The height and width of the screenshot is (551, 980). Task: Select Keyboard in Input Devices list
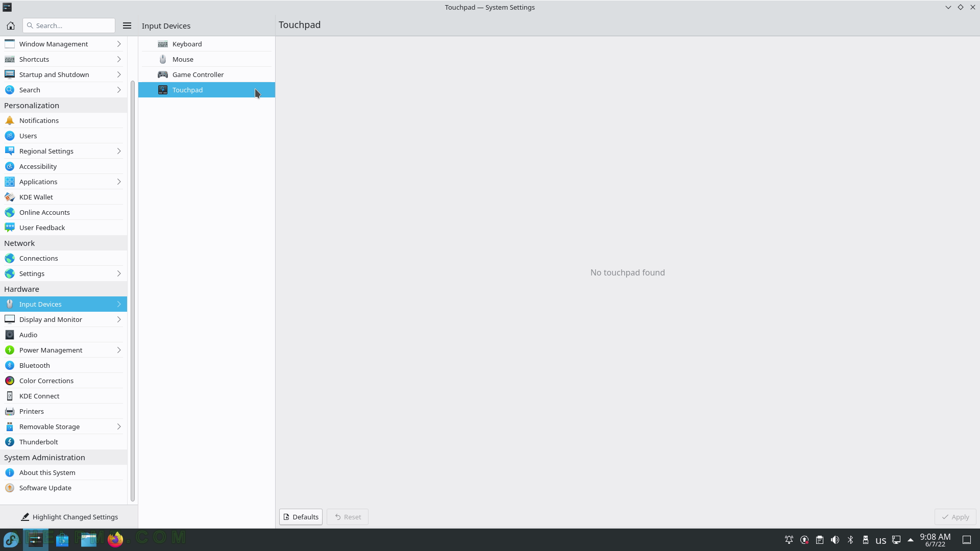(207, 44)
